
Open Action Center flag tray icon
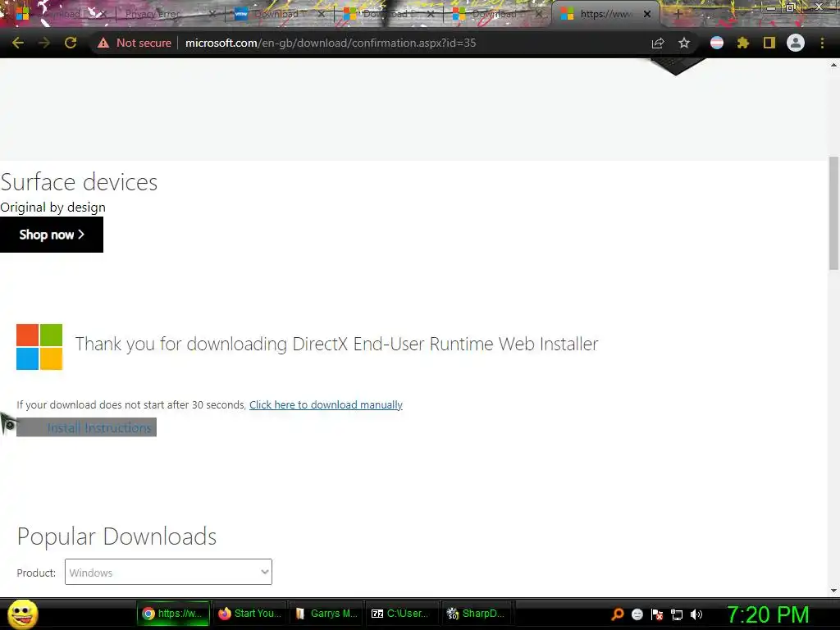[657, 614]
